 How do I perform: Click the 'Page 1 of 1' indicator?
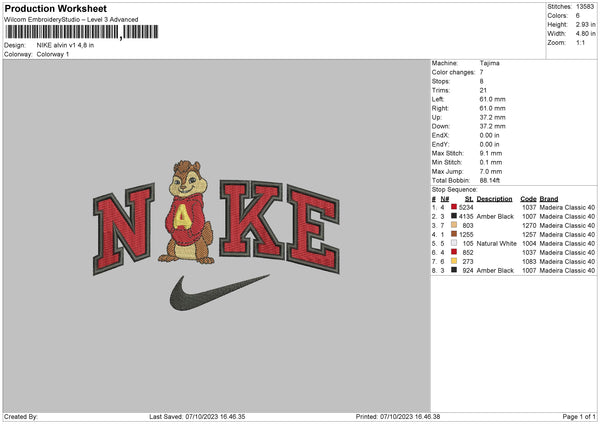click(x=579, y=417)
